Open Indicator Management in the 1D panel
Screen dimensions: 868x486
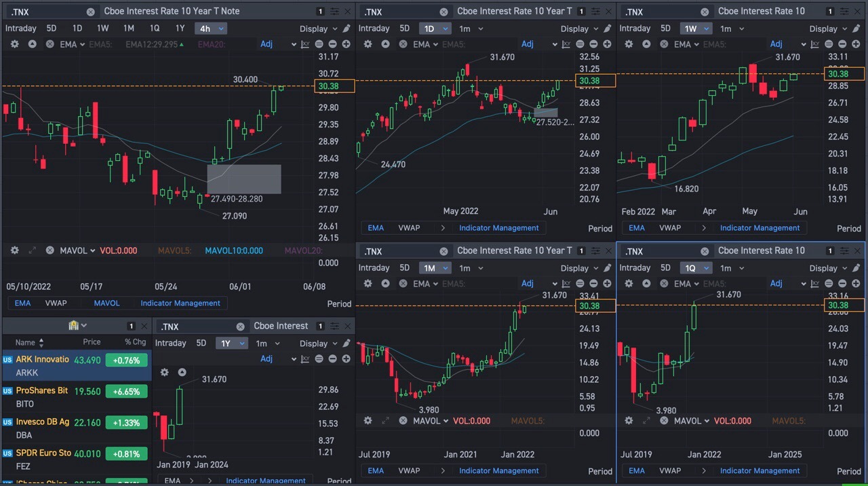(499, 228)
